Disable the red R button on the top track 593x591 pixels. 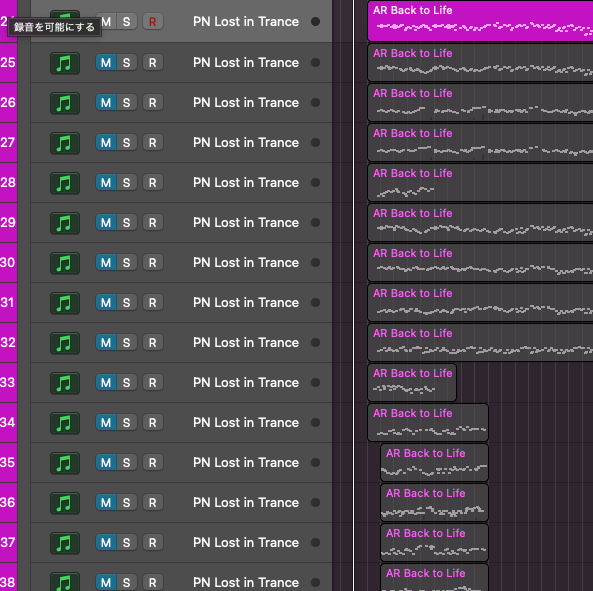(153, 22)
